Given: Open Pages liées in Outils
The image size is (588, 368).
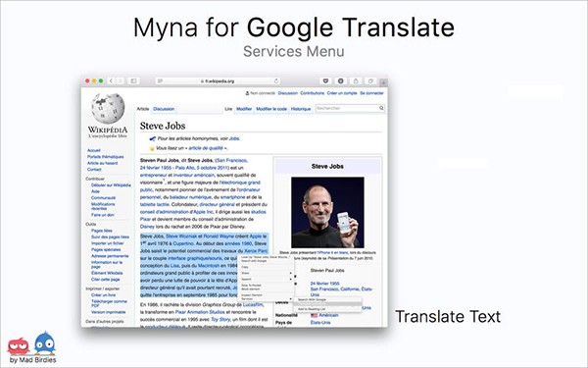Looking at the screenshot, I should [102, 231].
